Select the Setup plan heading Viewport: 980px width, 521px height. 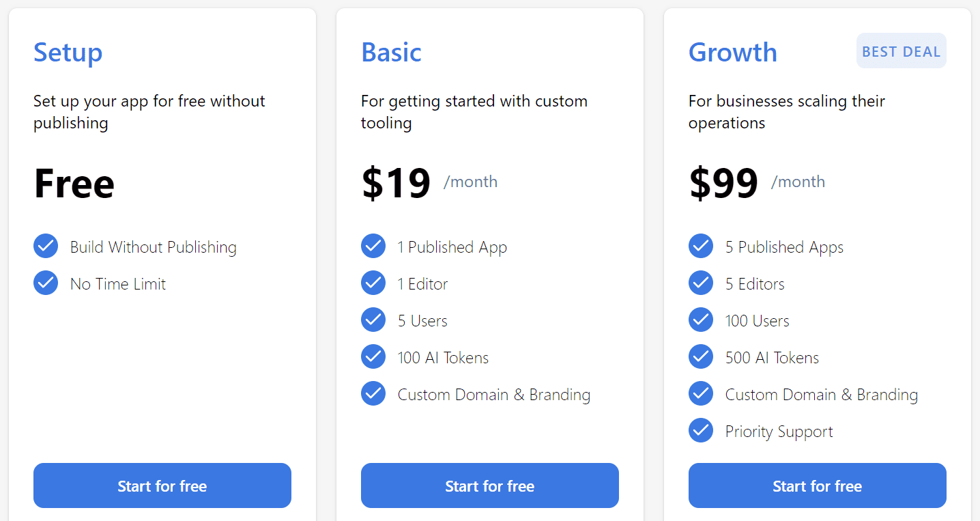[x=68, y=53]
